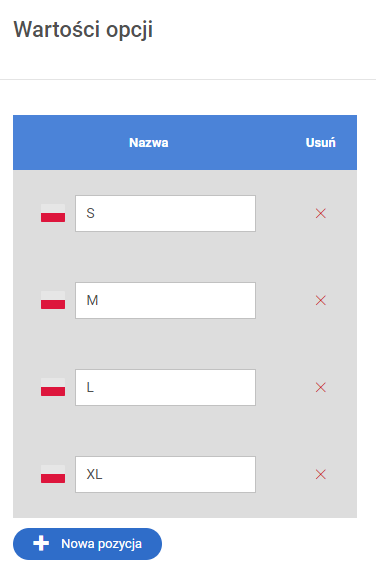This screenshot has height=580, width=376.
Task: Add a new row with Nowa pozycja
Action: coord(87,544)
